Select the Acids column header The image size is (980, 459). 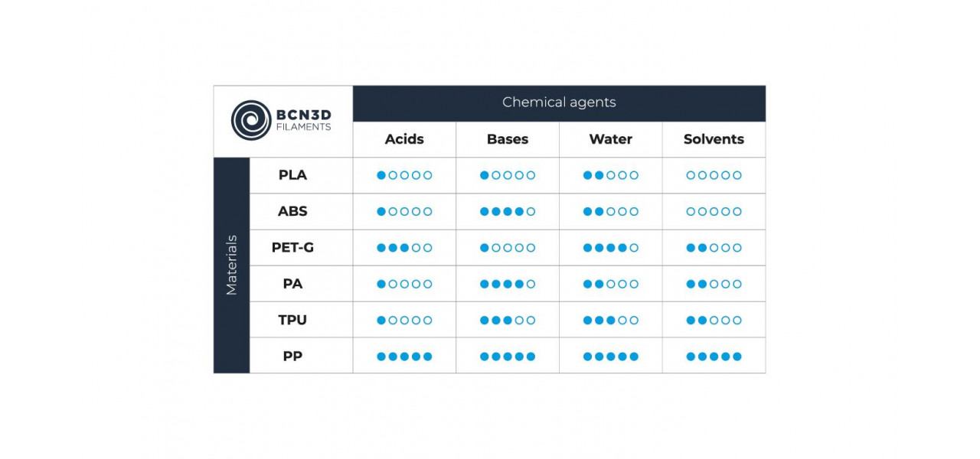(404, 139)
